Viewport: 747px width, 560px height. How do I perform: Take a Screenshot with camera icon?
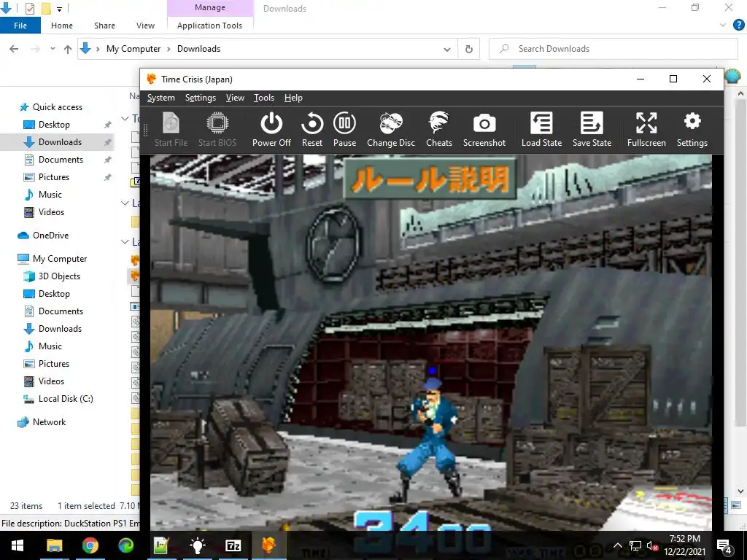[484, 129]
